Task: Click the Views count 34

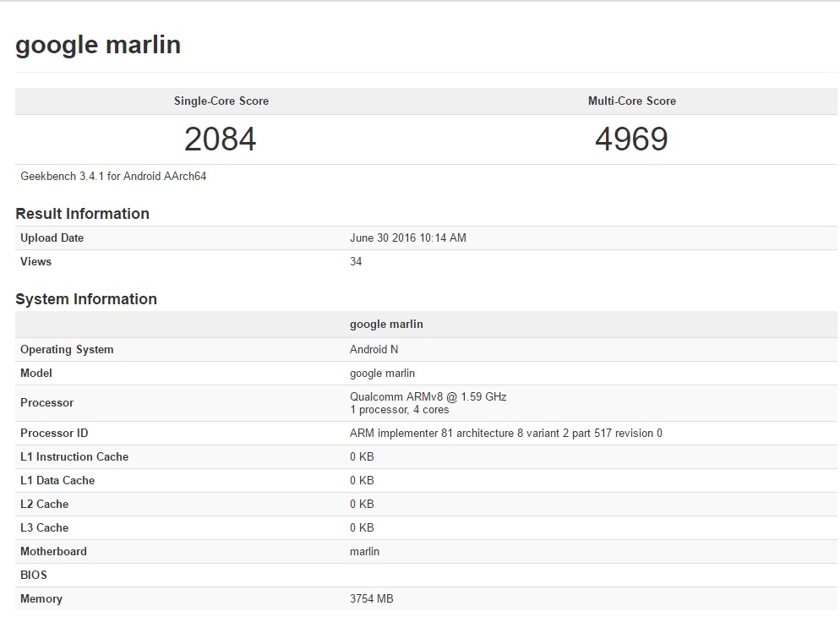Action: click(x=356, y=262)
